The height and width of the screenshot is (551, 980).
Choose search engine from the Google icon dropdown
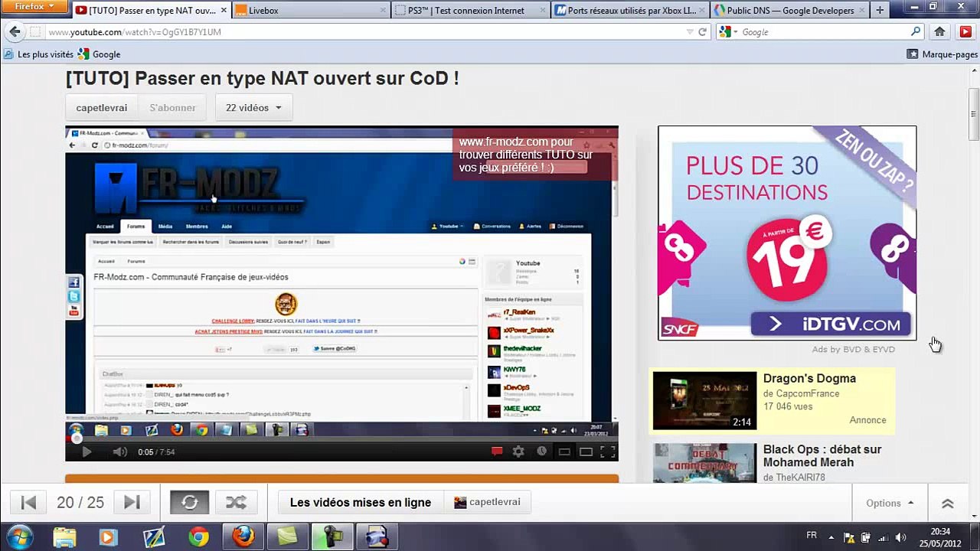tap(727, 32)
